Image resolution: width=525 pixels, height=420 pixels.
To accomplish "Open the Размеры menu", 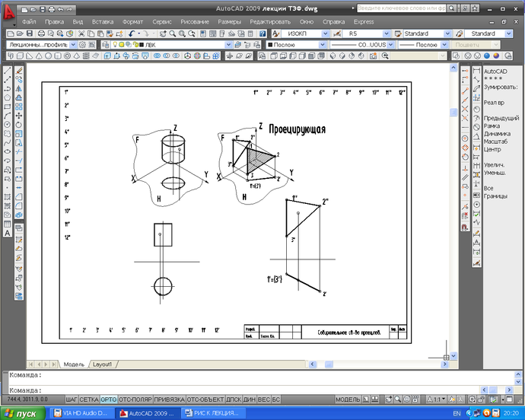I will click(x=229, y=22).
